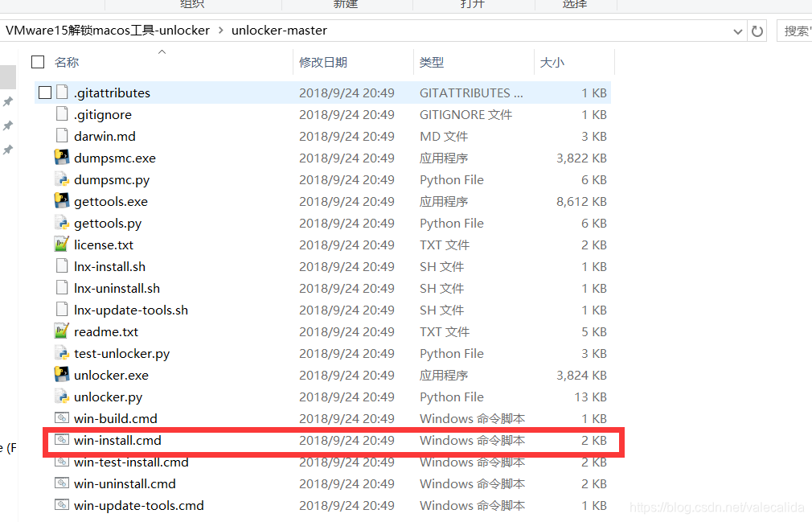
Task: Click the win-uninstall.cmd script icon
Action: [x=62, y=483]
